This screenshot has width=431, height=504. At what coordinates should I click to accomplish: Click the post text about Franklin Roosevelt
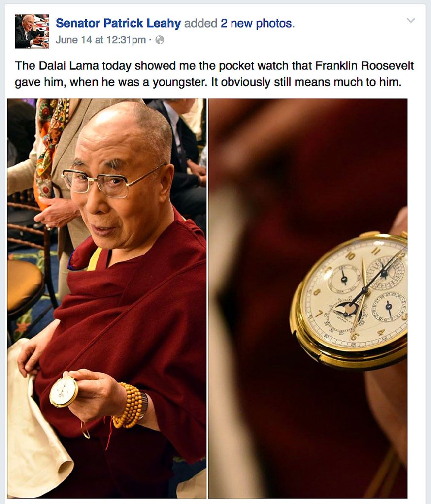[214, 74]
